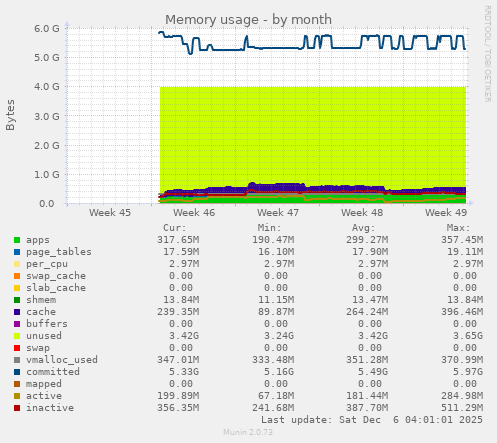Screen dimensions: 497x443
Task: Click the cache max value 396.46M
Action: 462,312
